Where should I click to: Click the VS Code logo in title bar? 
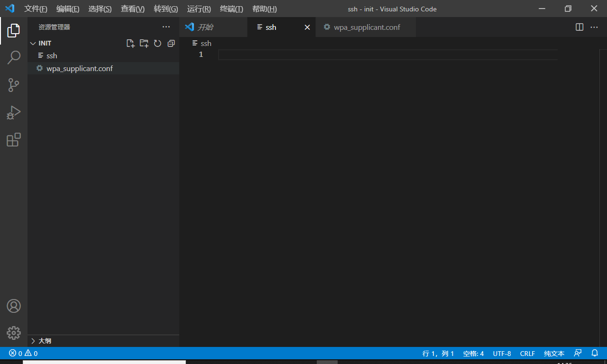coord(9,9)
